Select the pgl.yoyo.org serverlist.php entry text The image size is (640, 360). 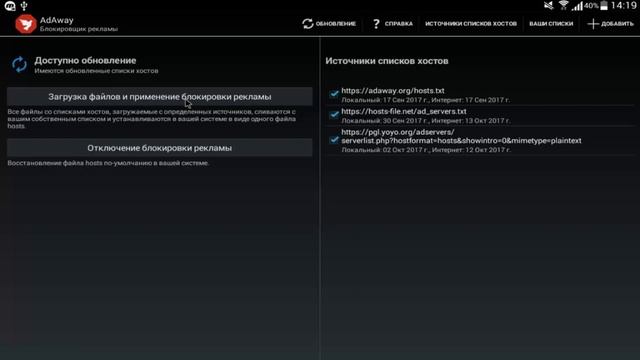461,136
